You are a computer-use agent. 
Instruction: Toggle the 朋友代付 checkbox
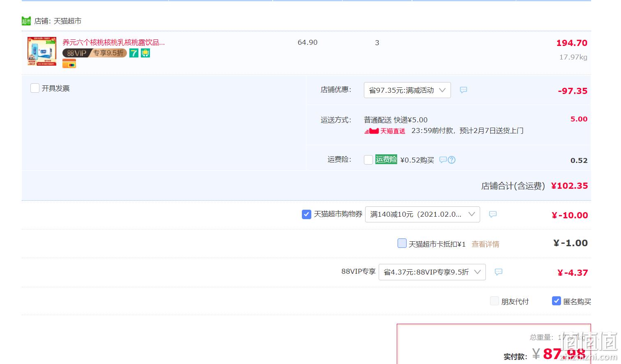tap(494, 301)
